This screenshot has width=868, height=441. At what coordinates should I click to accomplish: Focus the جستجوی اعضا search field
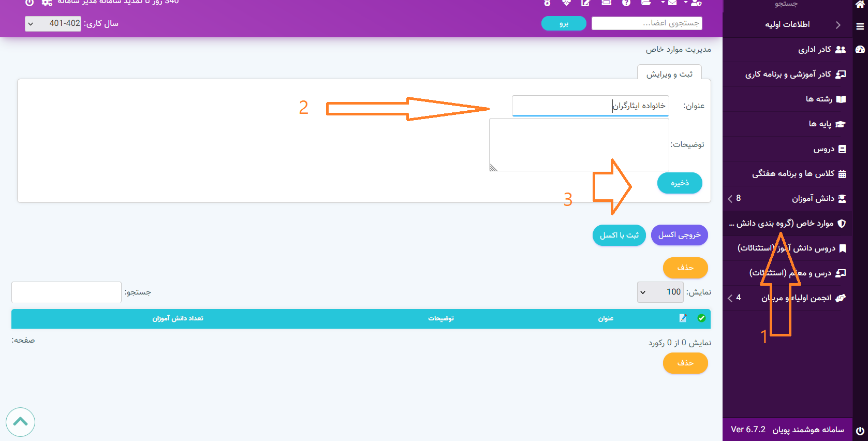click(647, 23)
